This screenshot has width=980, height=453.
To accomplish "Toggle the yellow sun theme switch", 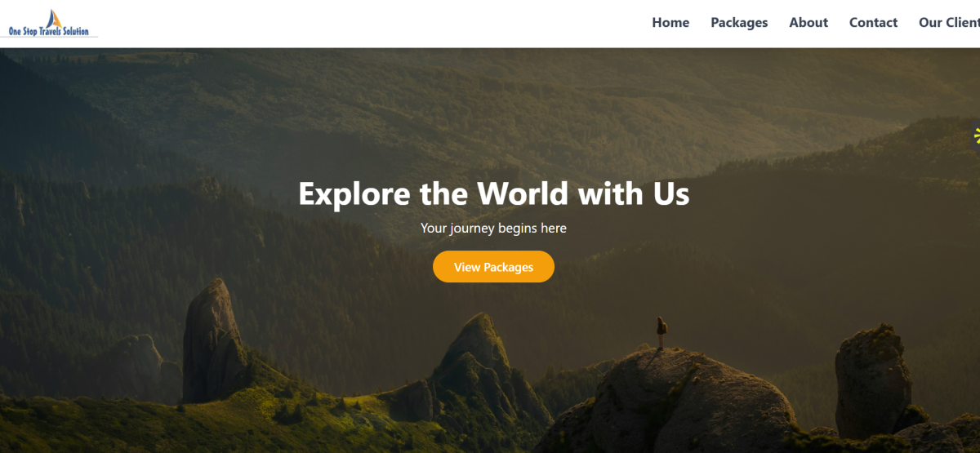I will click(976, 135).
